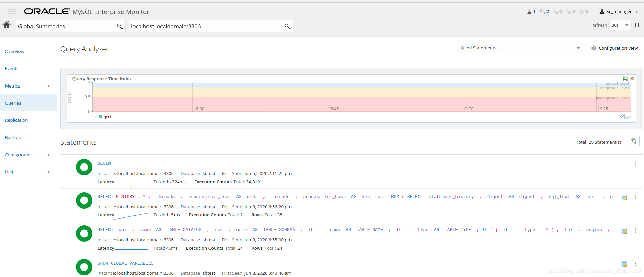Open the Refresh interval 30s dropdown
Screen dimensions: 644x277
pos(620,25)
